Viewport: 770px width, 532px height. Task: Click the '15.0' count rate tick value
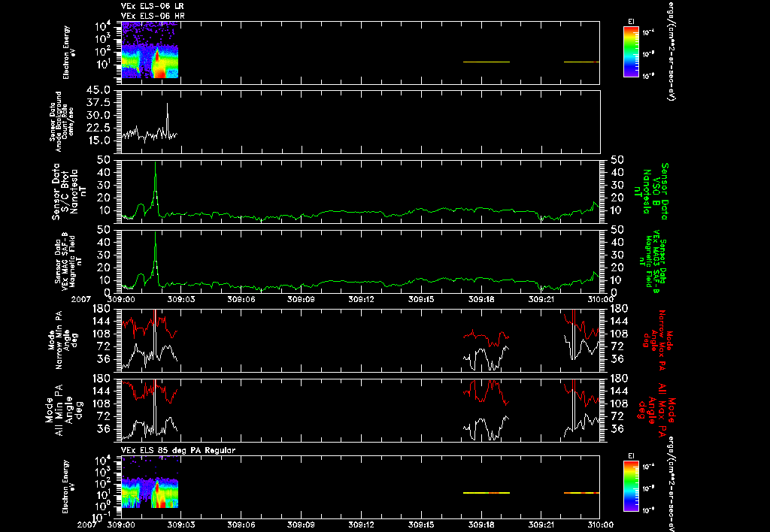tap(100, 141)
